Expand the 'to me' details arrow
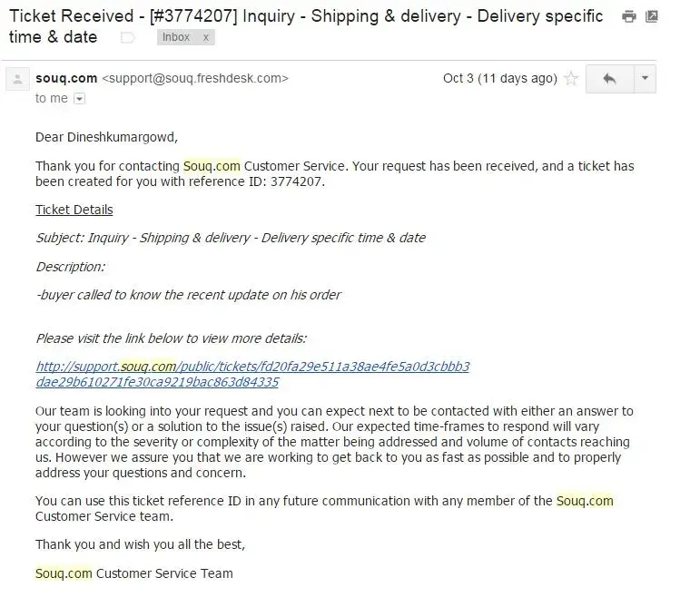 pos(79,99)
